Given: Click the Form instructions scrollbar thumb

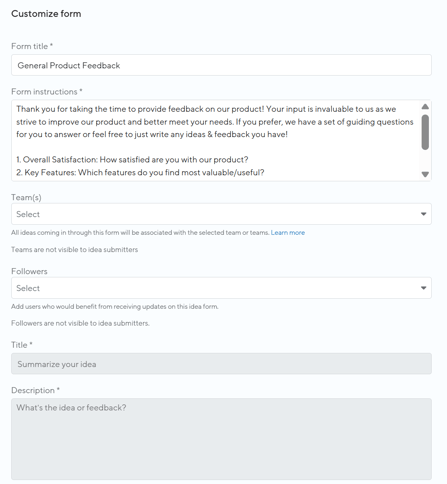Looking at the screenshot, I should click(x=425, y=132).
